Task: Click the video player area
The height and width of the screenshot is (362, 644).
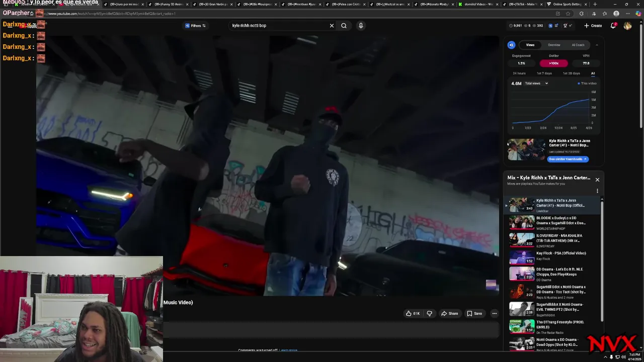Action: coord(268,166)
